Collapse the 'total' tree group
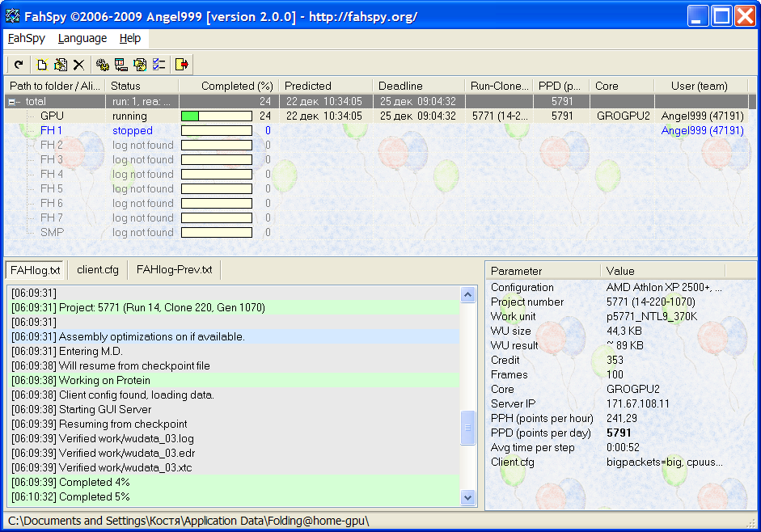This screenshot has width=761, height=532. click(13, 102)
